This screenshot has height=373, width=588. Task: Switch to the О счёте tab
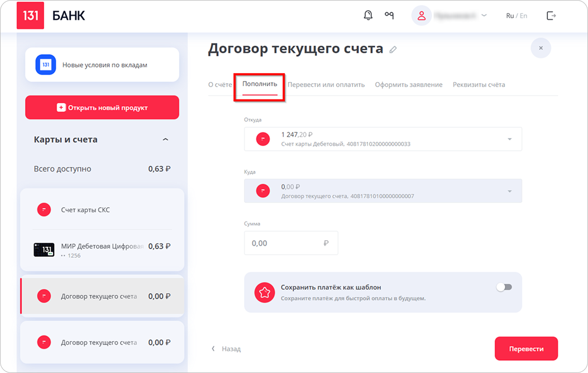click(x=219, y=85)
